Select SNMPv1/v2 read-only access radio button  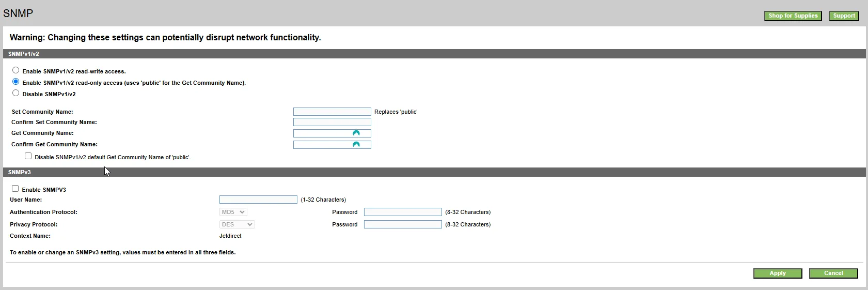[15, 82]
